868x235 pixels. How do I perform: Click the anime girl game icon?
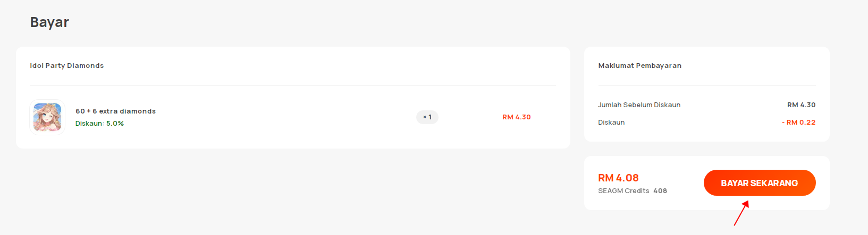tap(47, 117)
